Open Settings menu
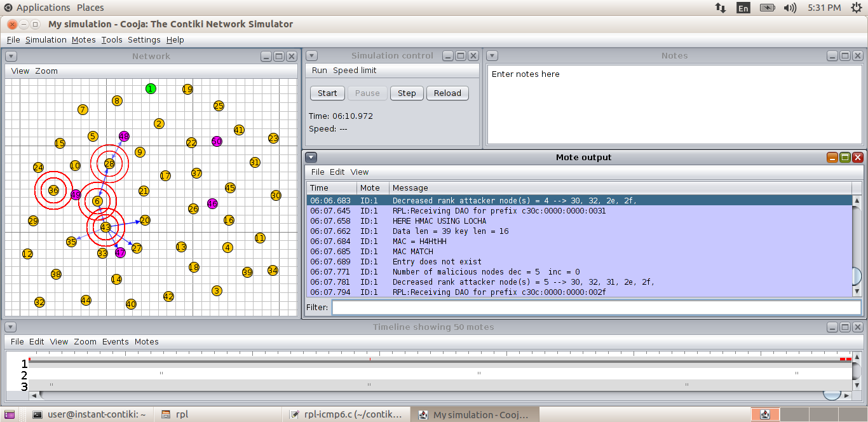The image size is (868, 422). [x=144, y=39]
